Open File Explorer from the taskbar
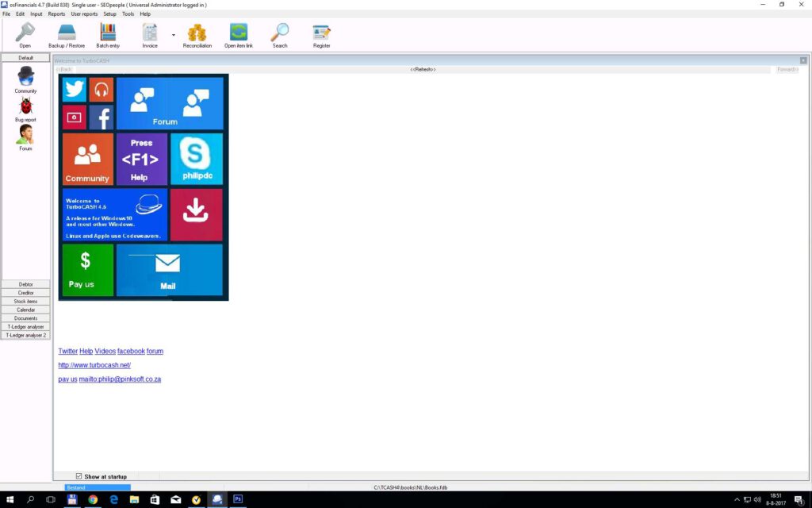 click(x=134, y=500)
